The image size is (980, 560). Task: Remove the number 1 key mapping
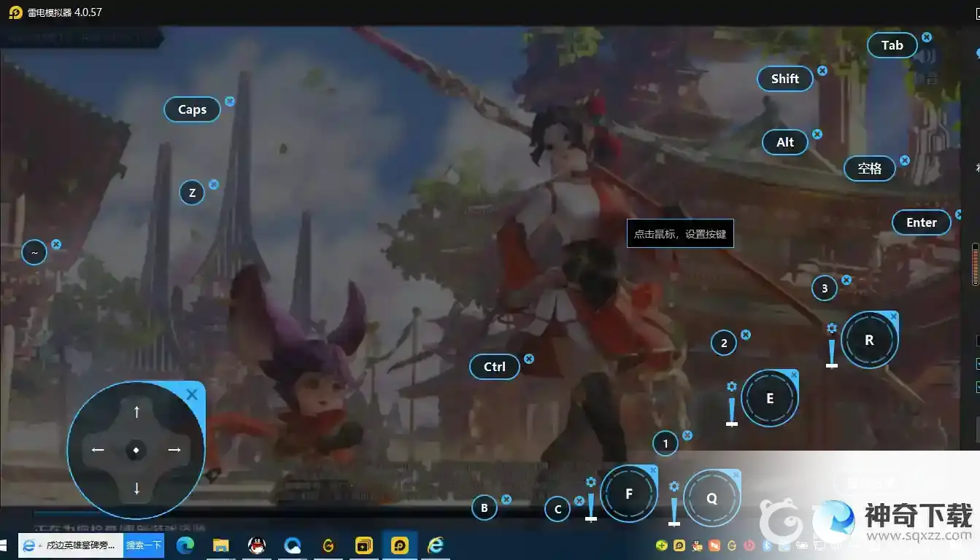(x=687, y=435)
